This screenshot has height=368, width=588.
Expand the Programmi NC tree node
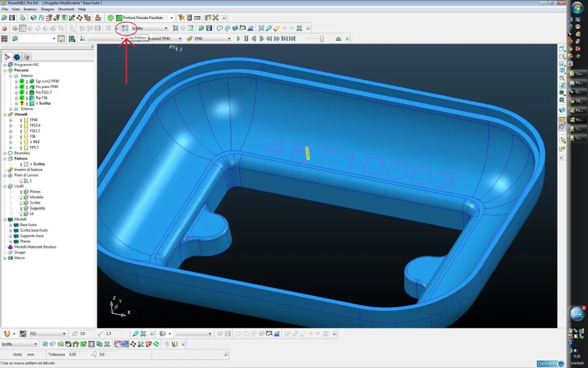(x=5, y=65)
